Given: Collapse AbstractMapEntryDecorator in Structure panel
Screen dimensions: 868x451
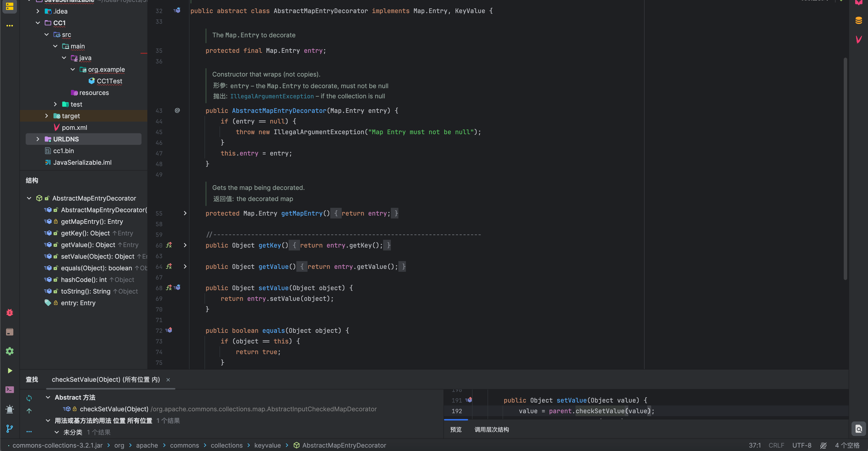Looking at the screenshot, I should click(29, 198).
